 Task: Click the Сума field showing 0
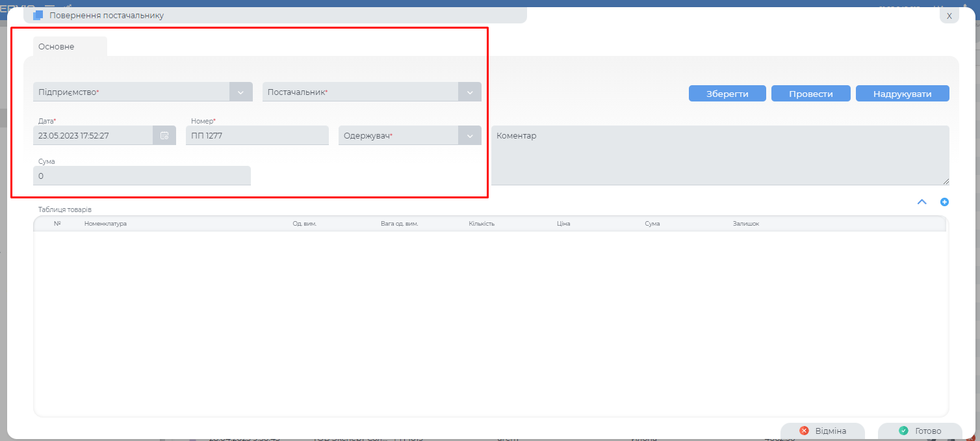pyautogui.click(x=141, y=176)
